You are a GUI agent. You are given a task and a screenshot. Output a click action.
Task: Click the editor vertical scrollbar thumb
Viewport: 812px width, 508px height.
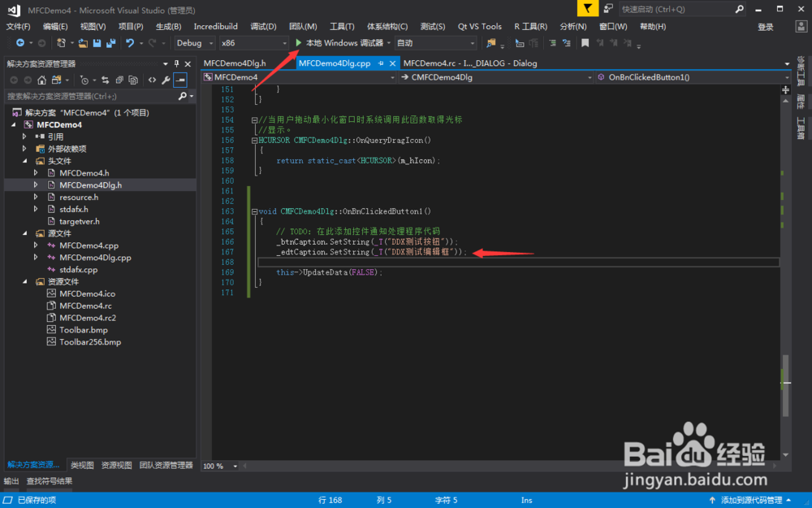(786, 386)
